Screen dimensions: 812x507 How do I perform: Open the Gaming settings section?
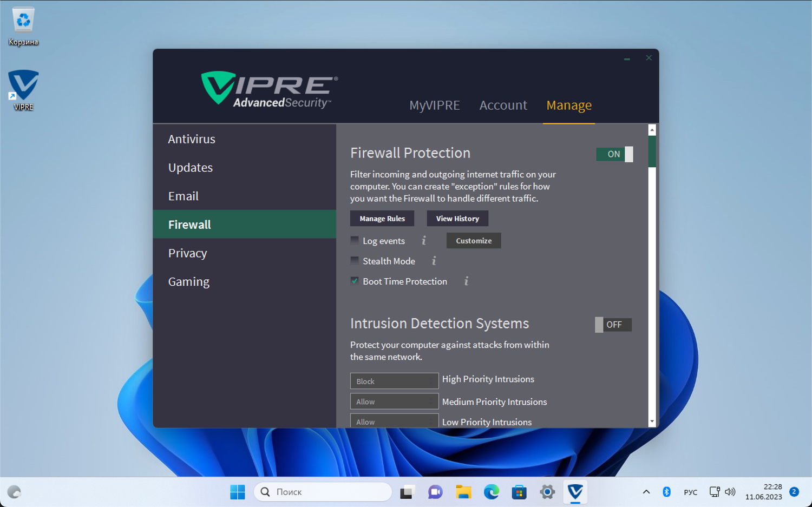pyautogui.click(x=245, y=281)
